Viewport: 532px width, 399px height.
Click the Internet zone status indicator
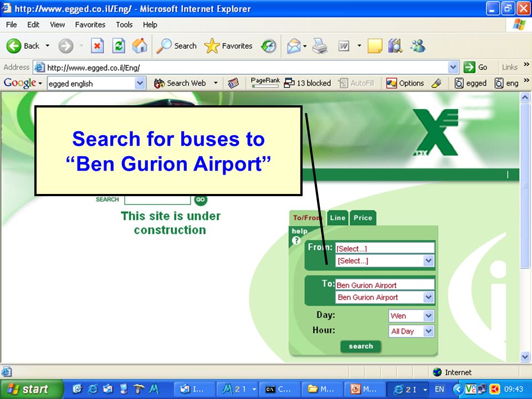(452, 372)
